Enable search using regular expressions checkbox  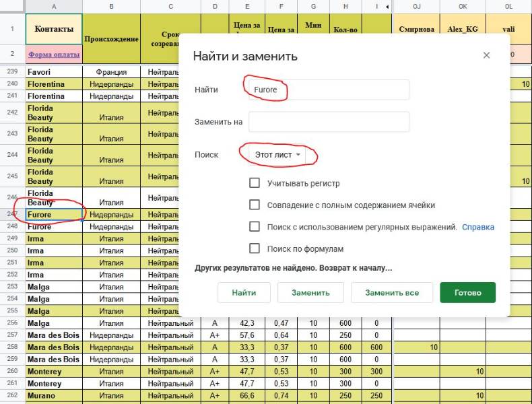[x=255, y=227]
